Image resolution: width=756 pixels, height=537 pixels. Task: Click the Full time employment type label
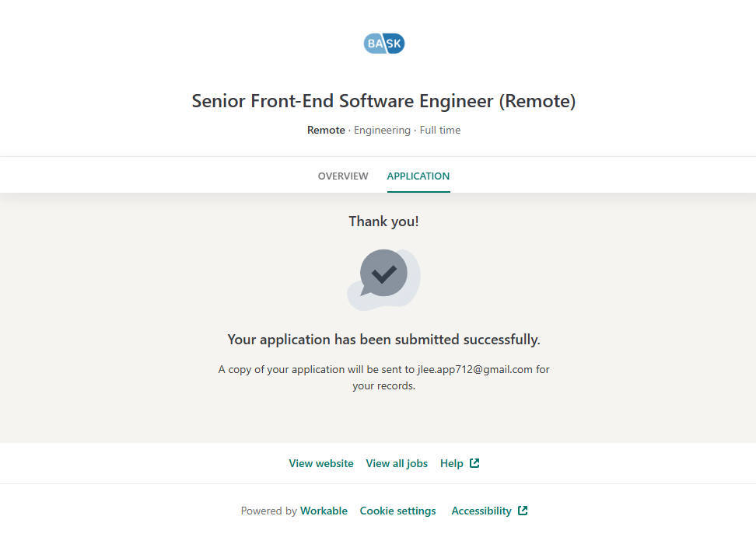(x=440, y=131)
